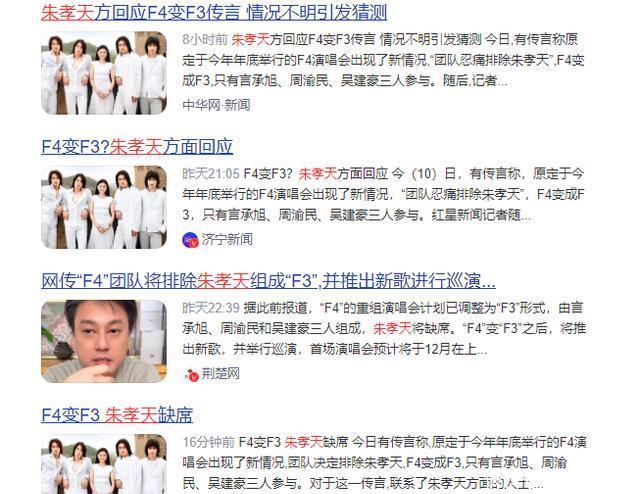The width and height of the screenshot is (640, 494).
Task: Click the bottom result's group photo thumbnail
Action: [104, 464]
